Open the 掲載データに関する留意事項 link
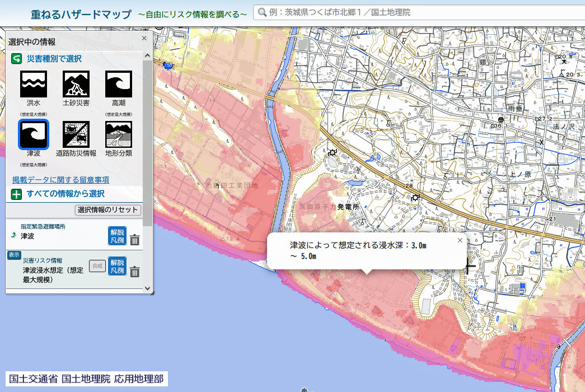Screen dimensions: 585x392 [x=60, y=180]
